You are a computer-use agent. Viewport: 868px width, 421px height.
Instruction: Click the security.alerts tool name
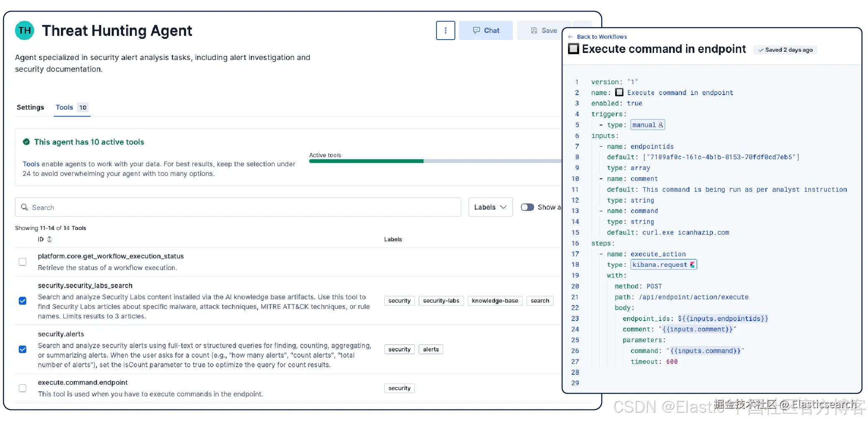coord(61,334)
